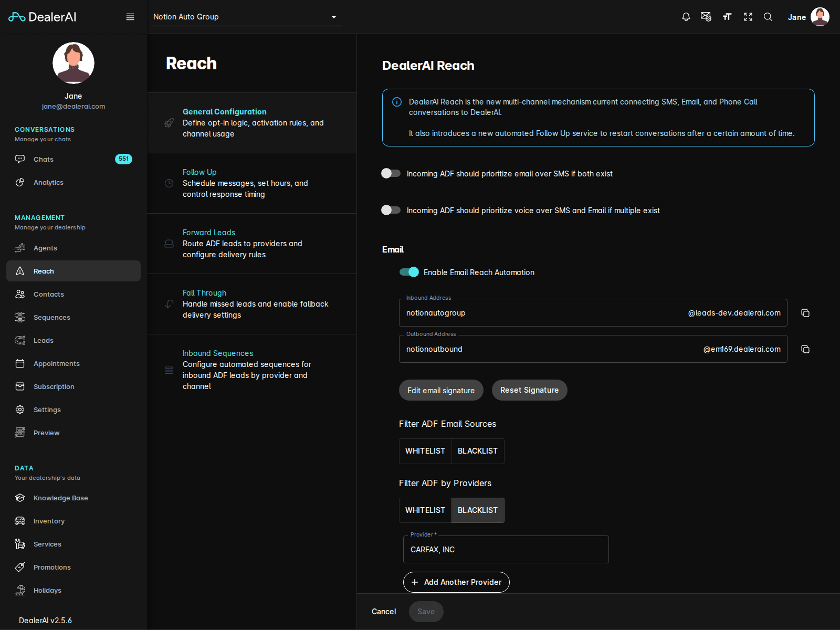Collapse sidebar with hamburger menu icon
Image resolution: width=840 pixels, height=630 pixels.
130,17
